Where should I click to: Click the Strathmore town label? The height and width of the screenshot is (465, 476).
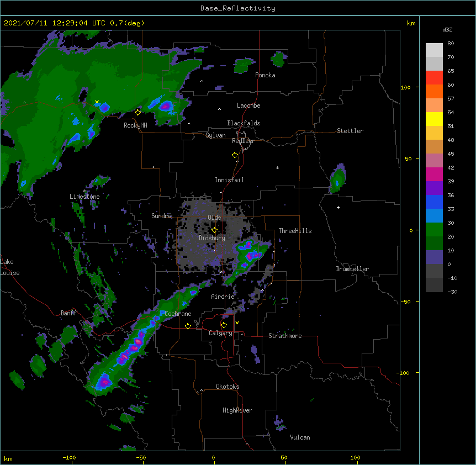click(285, 336)
